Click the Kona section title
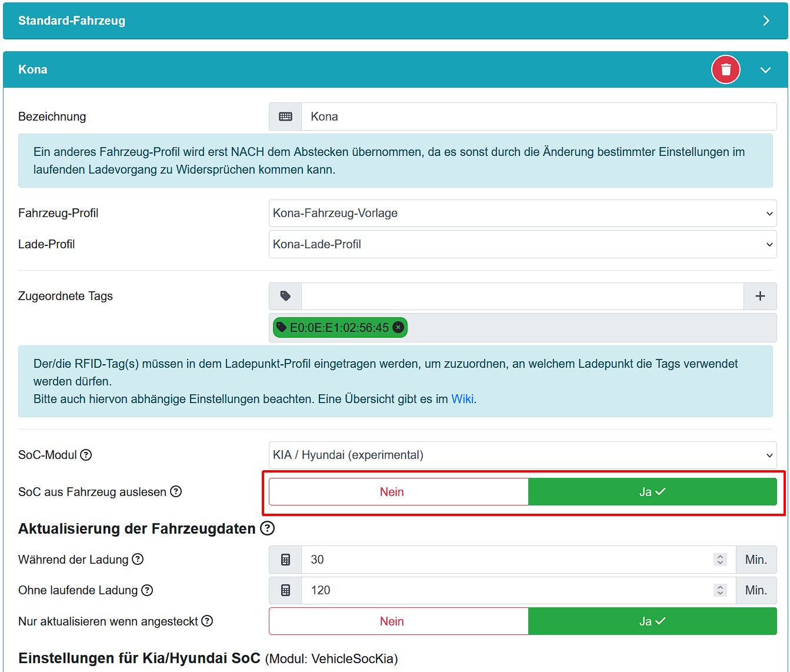 pos(33,69)
